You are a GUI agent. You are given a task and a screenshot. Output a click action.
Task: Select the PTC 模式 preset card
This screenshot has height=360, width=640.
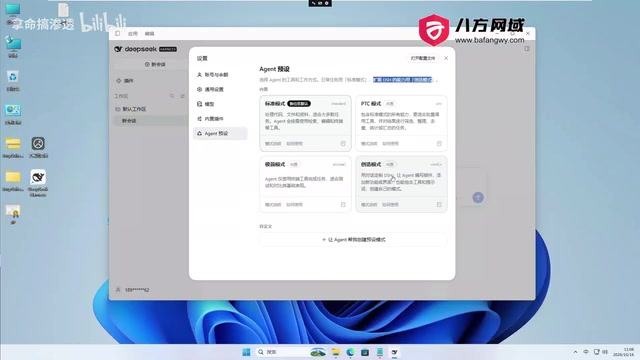click(x=401, y=123)
